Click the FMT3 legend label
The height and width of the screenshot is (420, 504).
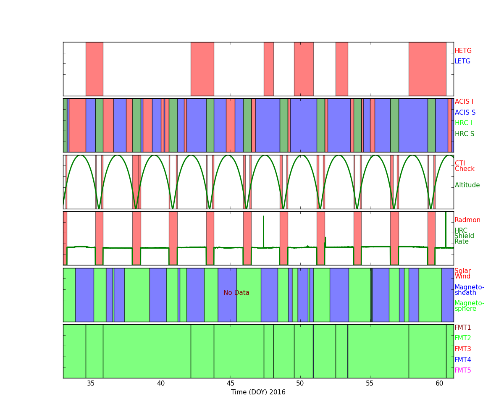(x=463, y=349)
